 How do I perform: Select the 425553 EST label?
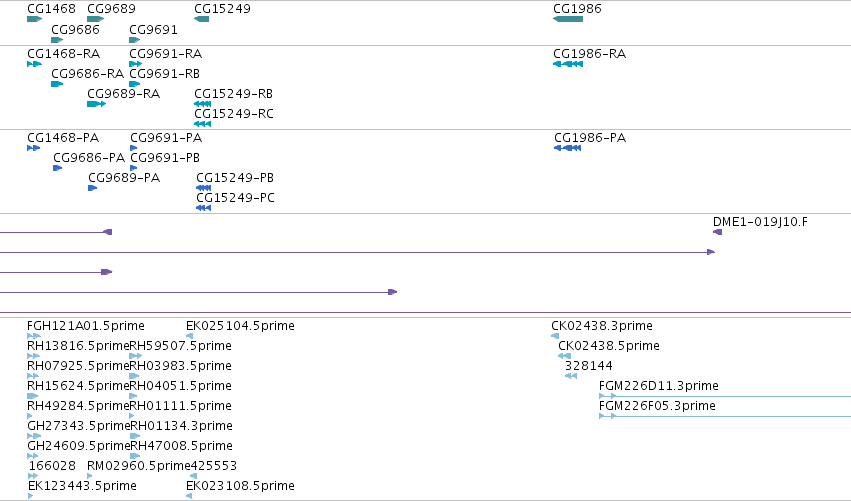pyautogui.click(x=214, y=466)
